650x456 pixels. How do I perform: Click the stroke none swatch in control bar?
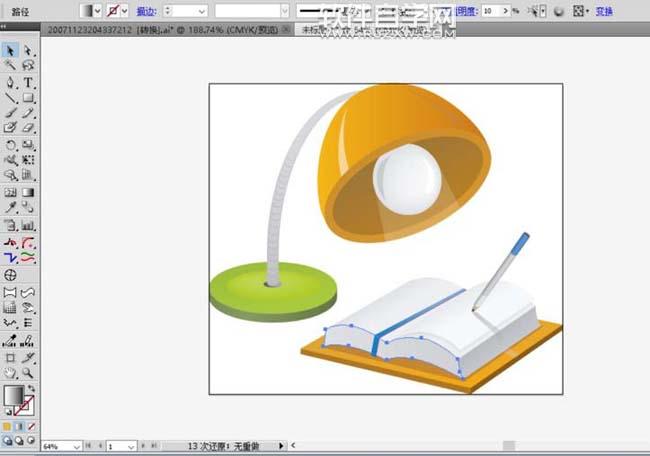click(113, 11)
